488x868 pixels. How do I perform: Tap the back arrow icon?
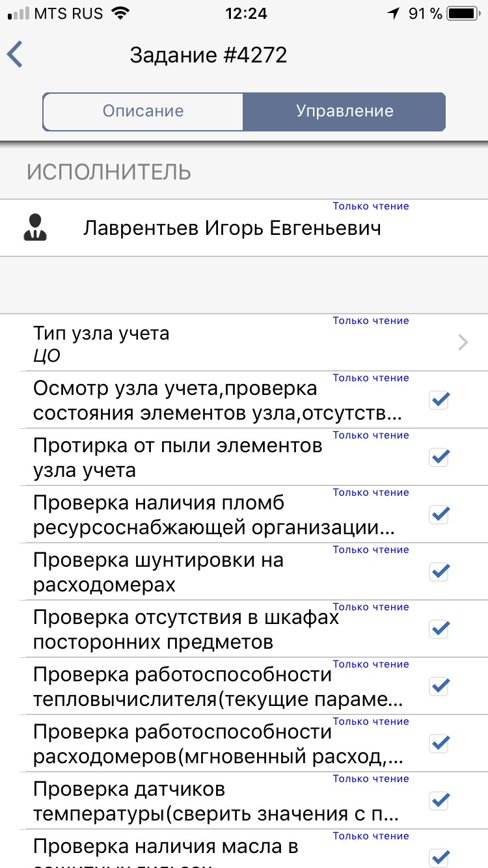click(15, 55)
